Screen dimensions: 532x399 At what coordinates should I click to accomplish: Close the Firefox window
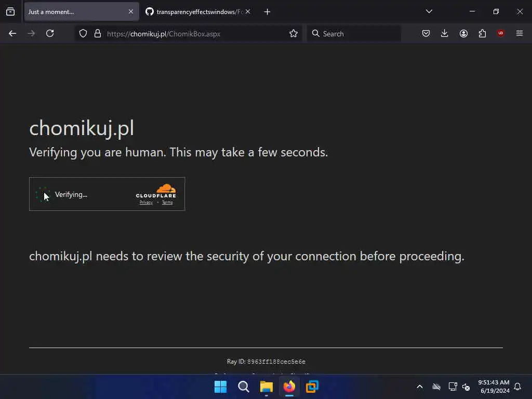[x=520, y=11]
